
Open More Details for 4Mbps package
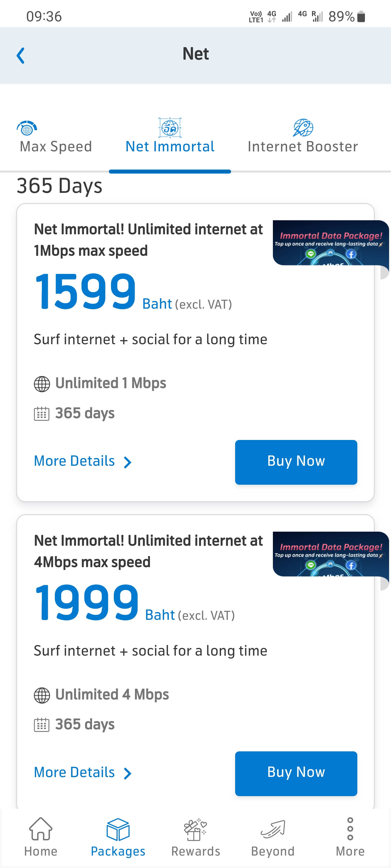75,772
